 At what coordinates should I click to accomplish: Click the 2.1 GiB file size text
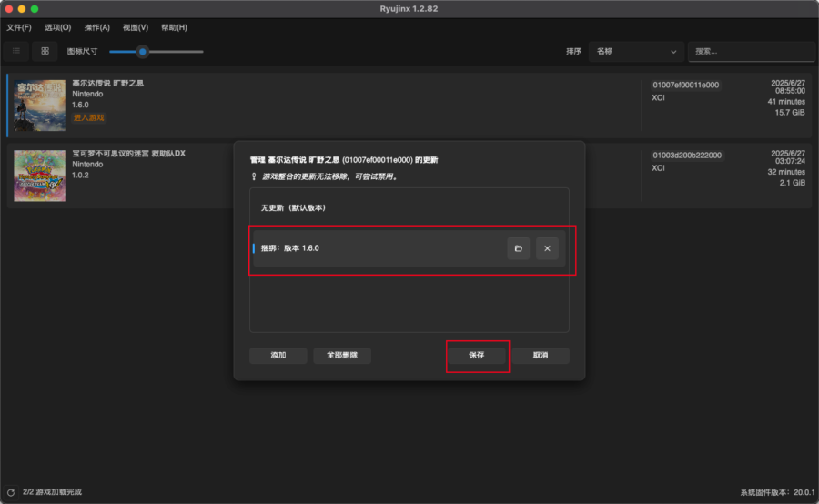pyautogui.click(x=792, y=183)
